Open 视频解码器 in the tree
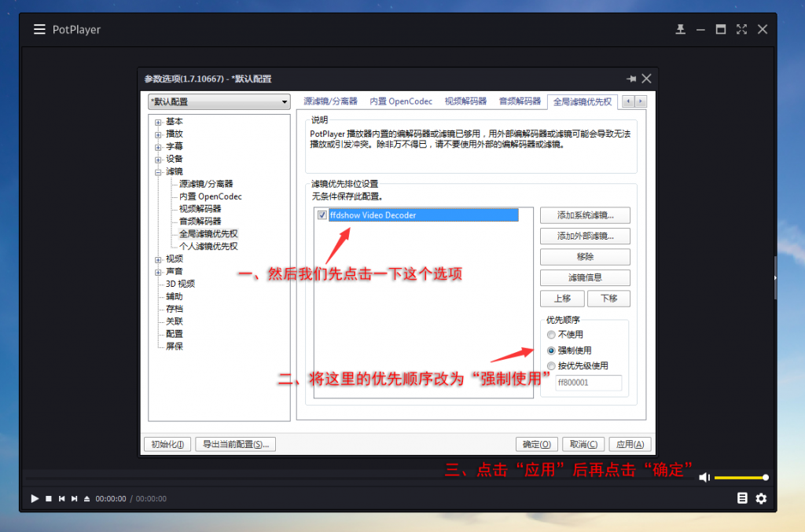Screen dimensions: 805x532 (200, 209)
